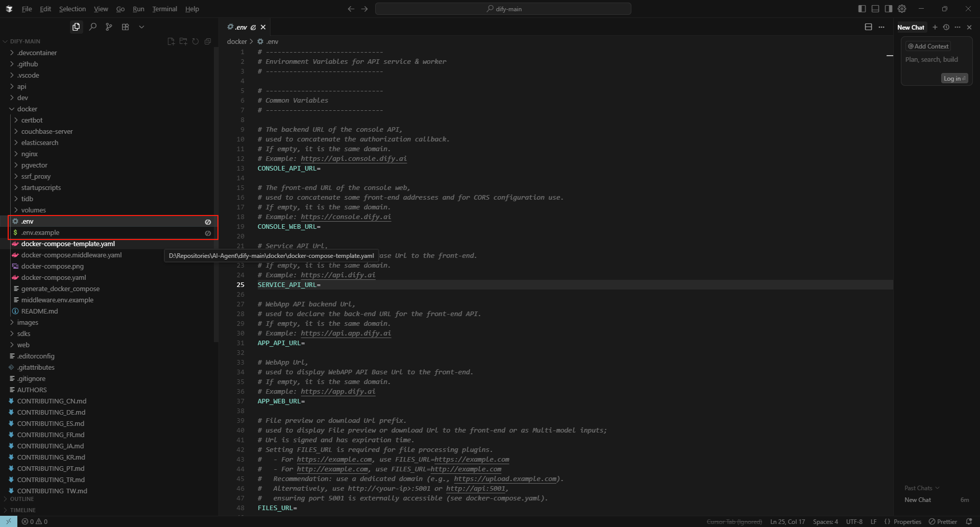
Task: Open the Terminal menu
Action: [164, 9]
